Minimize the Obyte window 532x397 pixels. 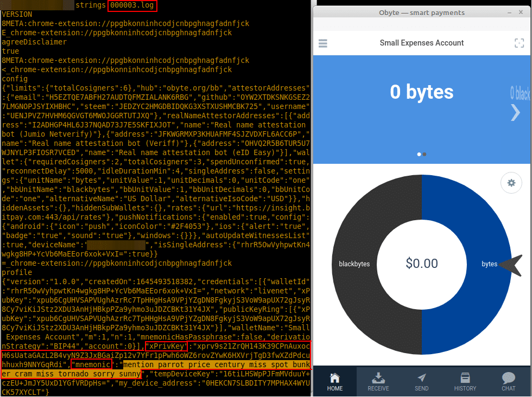tap(509, 12)
